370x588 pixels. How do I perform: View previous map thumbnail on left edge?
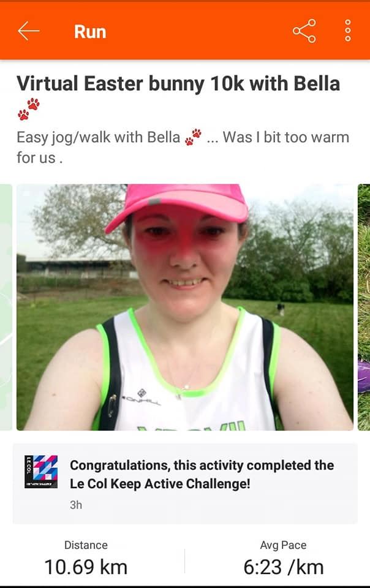point(6,307)
